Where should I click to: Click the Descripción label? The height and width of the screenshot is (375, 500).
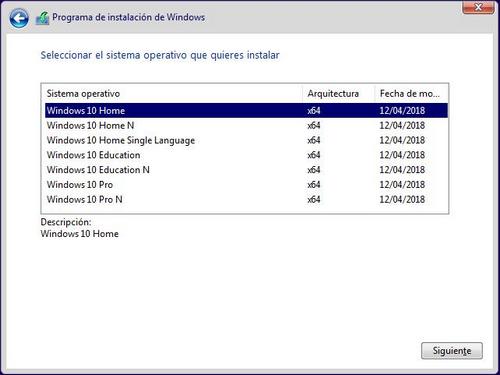click(x=66, y=222)
